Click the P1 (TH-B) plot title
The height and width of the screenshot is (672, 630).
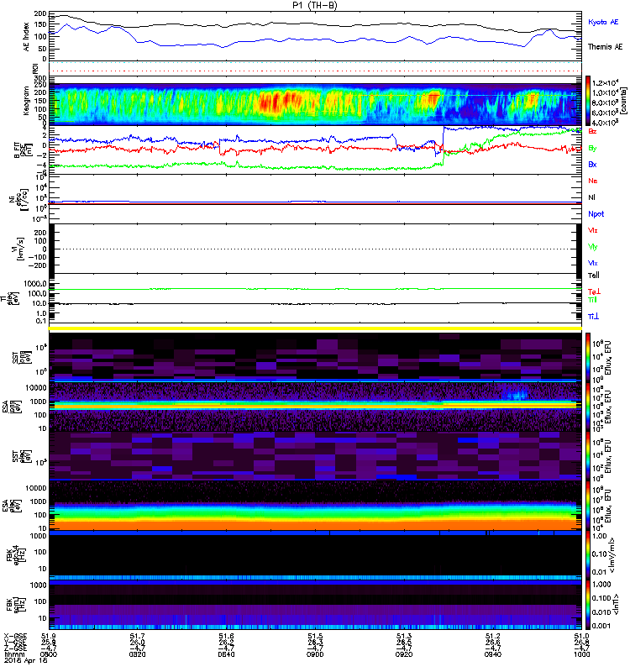pyautogui.click(x=315, y=5)
